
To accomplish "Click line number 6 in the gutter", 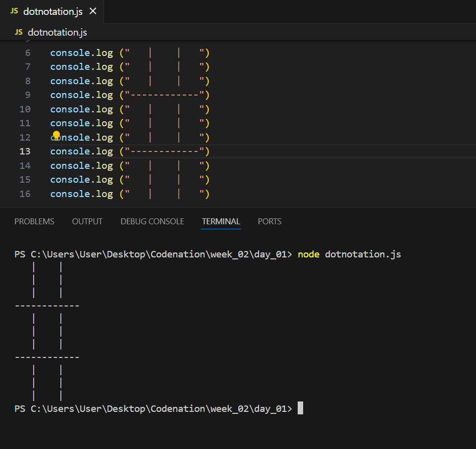I will pos(28,53).
